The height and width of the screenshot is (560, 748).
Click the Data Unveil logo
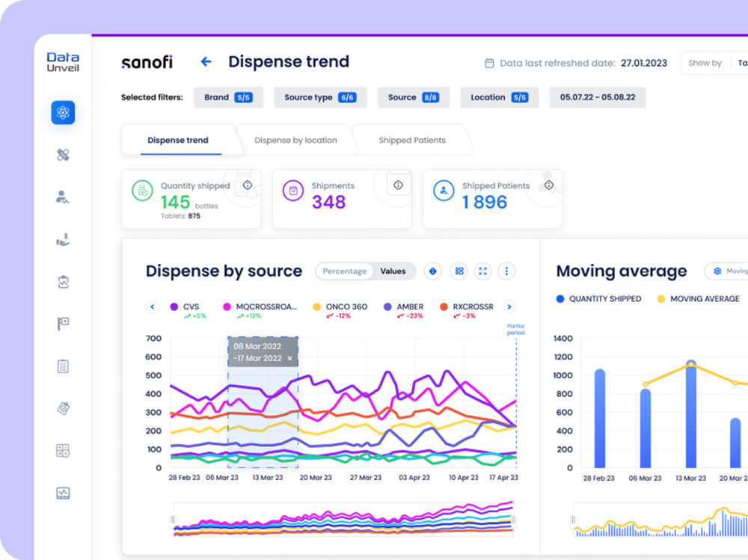(x=63, y=62)
